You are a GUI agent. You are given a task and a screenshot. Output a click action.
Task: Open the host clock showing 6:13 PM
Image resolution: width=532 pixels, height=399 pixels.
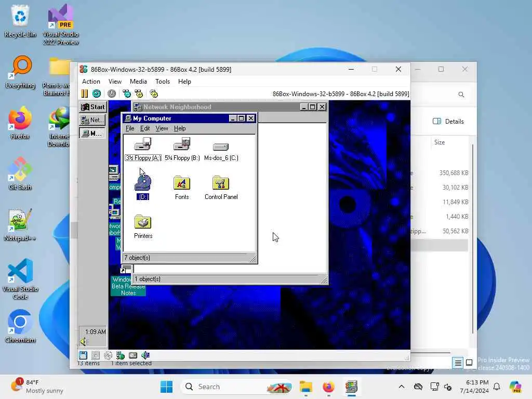click(x=474, y=387)
